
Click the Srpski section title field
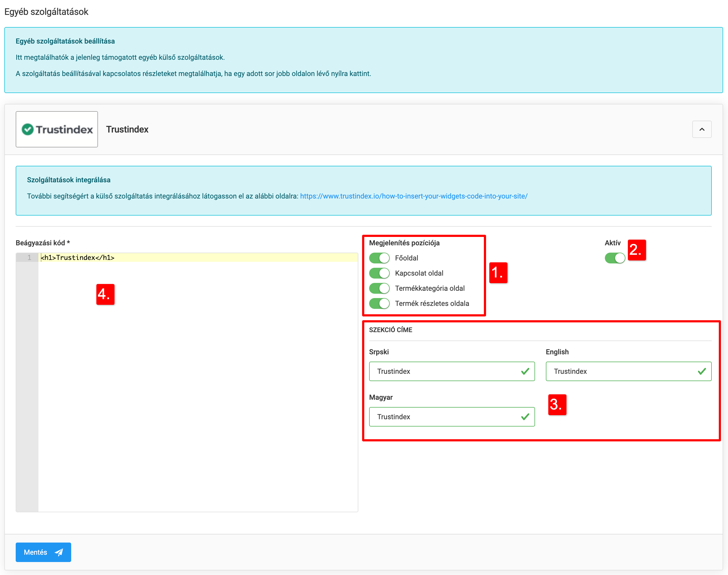tap(445, 371)
